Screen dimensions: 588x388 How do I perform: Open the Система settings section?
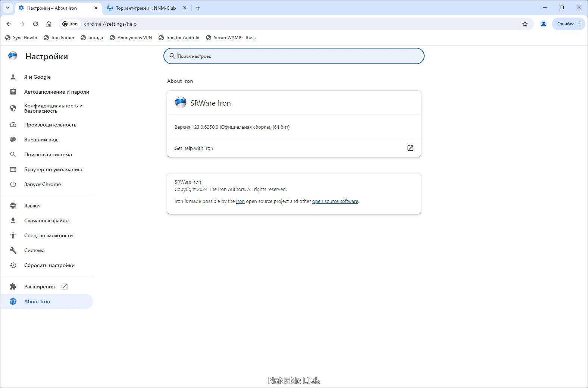click(x=47, y=250)
